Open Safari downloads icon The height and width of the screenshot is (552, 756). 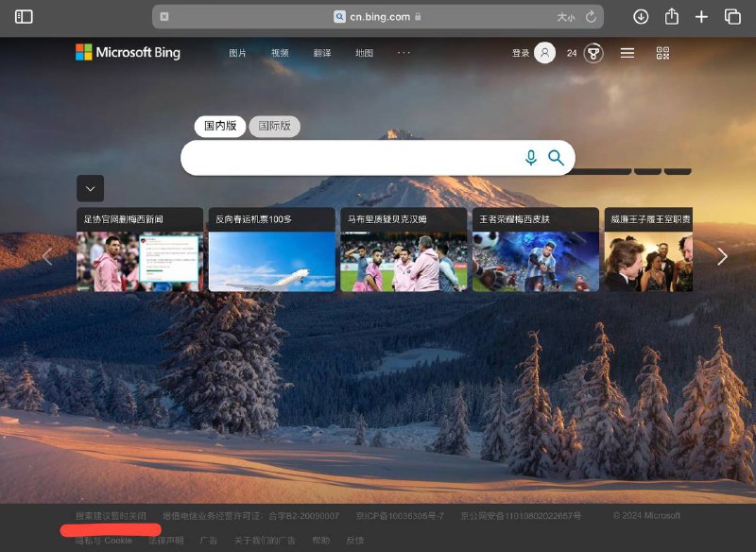click(x=641, y=17)
